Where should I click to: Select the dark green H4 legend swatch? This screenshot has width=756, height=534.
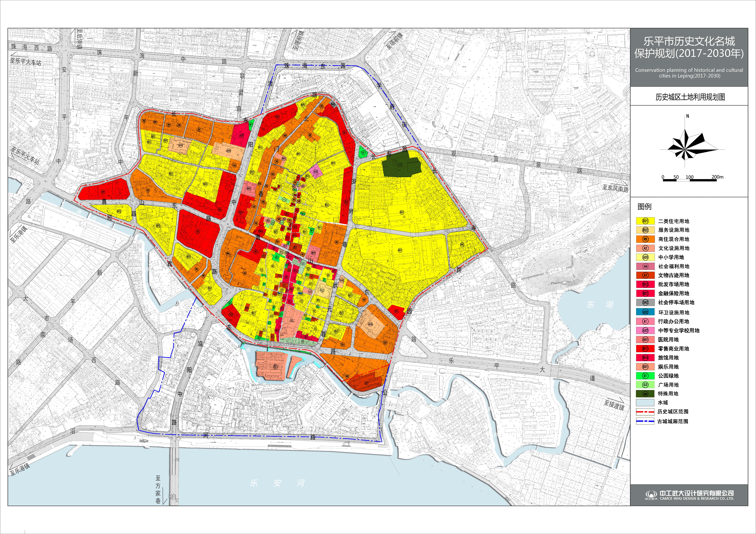[x=645, y=394]
